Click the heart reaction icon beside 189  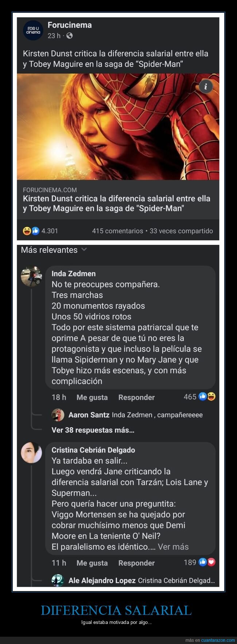(x=211, y=563)
